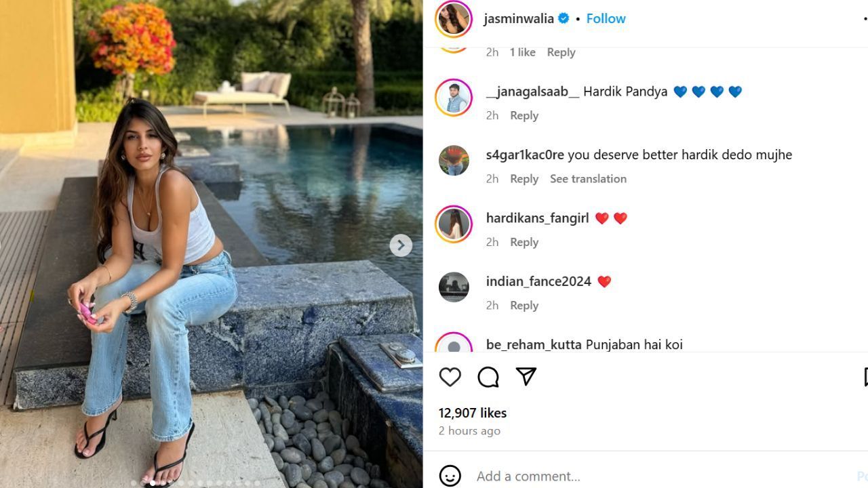
Task: Open jasminwalia username link
Action: coord(519,18)
